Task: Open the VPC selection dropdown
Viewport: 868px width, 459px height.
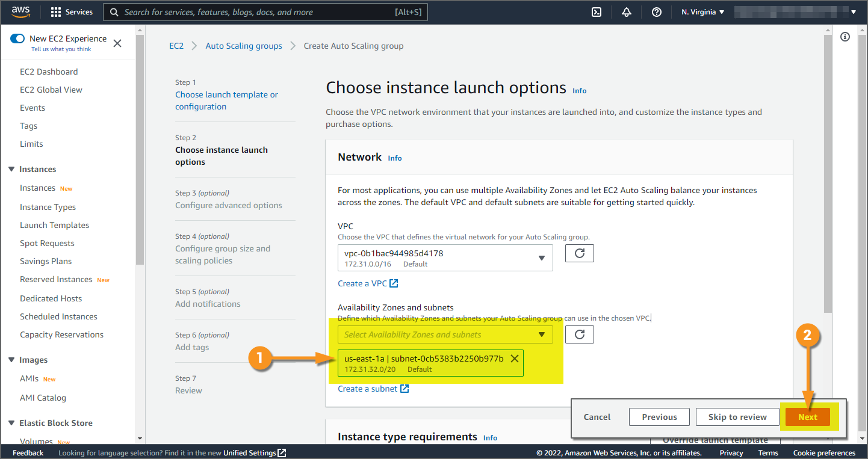Action: (x=445, y=257)
